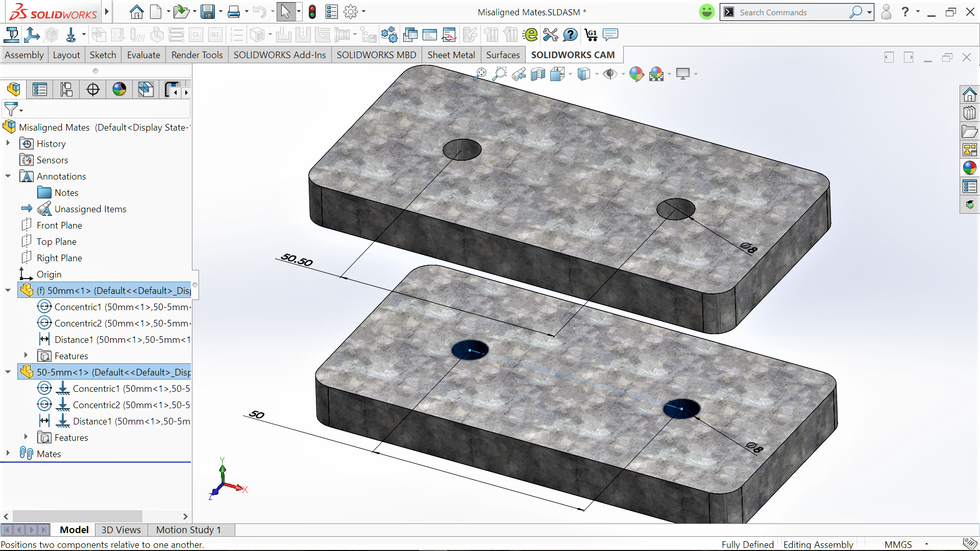Viewport: 980px width, 551px height.
Task: Click the Zoom to Fit icon
Action: (x=480, y=74)
